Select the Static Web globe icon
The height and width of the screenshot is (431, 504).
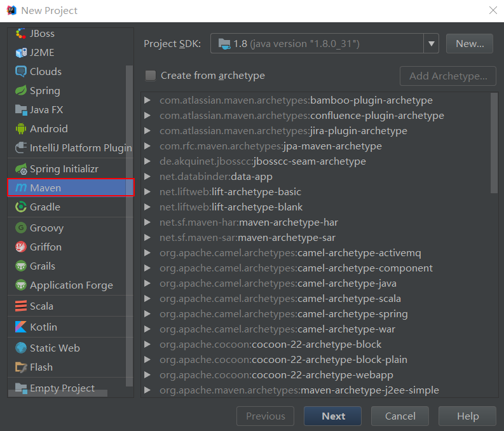21,348
